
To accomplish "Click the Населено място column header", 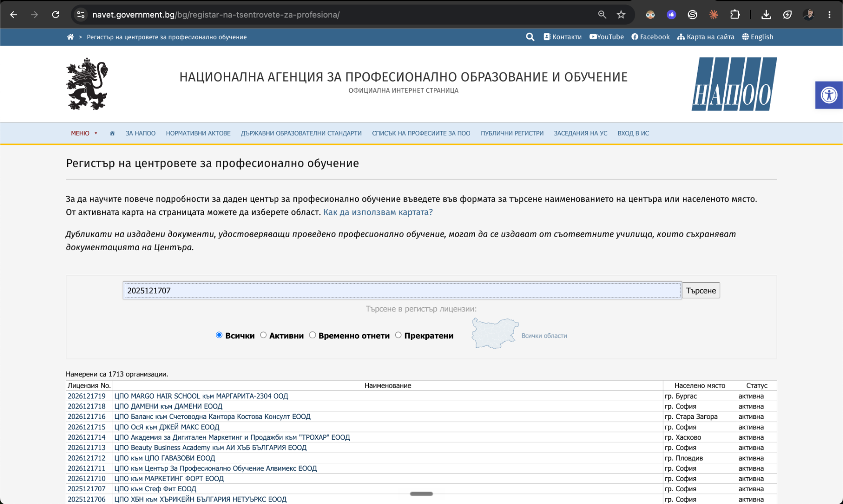I will 699,385.
